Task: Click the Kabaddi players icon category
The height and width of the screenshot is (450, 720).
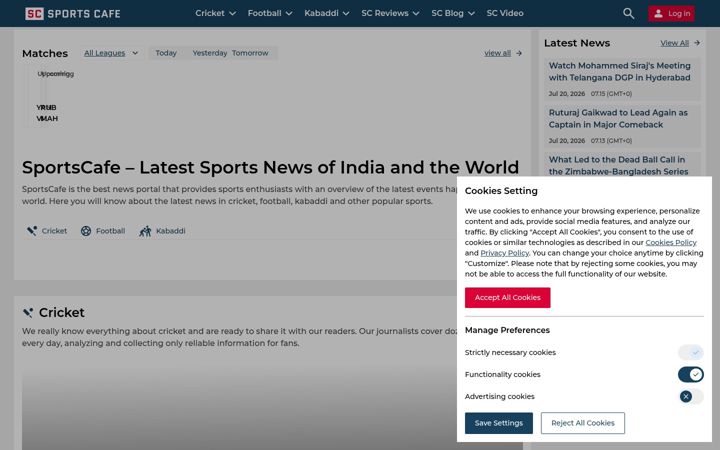Action: (145, 231)
